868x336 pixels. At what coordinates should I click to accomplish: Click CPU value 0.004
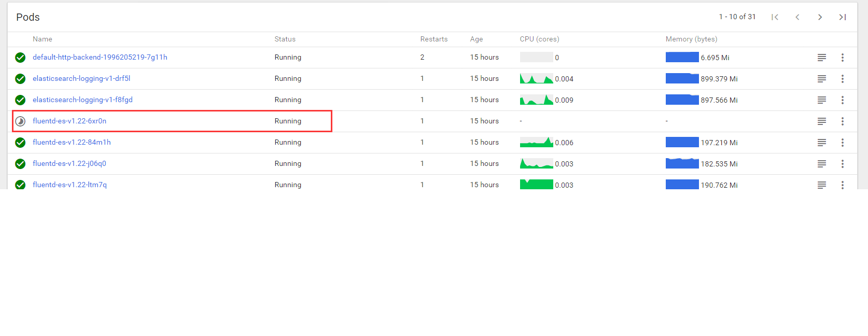click(564, 79)
